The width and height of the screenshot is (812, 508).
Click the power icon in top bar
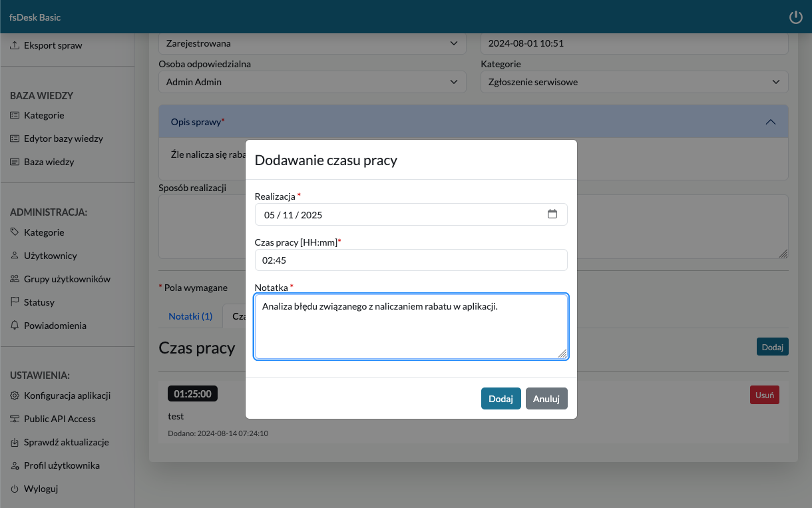(x=795, y=17)
